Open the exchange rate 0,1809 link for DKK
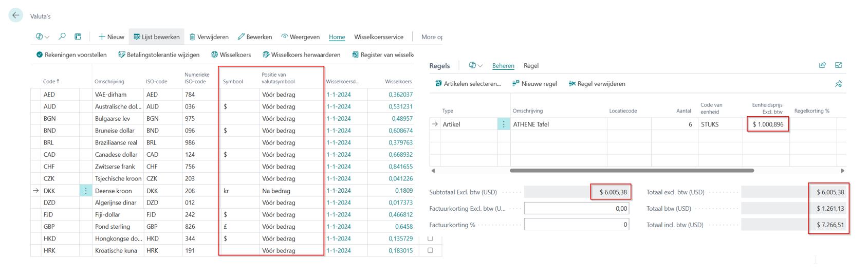The height and width of the screenshot is (275, 868). [x=403, y=191]
